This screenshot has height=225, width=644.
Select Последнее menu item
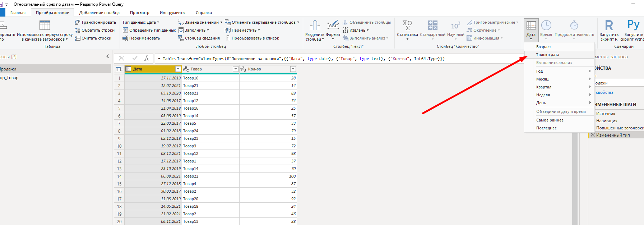coord(559,128)
